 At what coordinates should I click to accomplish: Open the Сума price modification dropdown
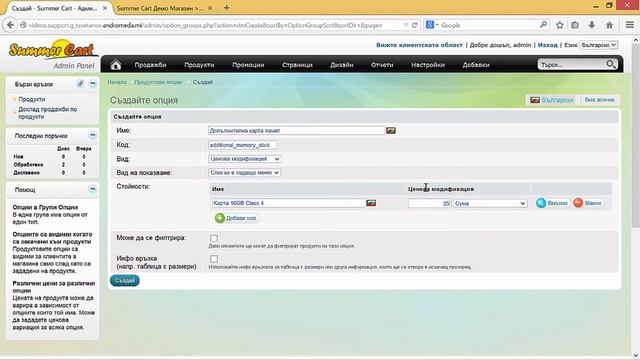click(490, 203)
